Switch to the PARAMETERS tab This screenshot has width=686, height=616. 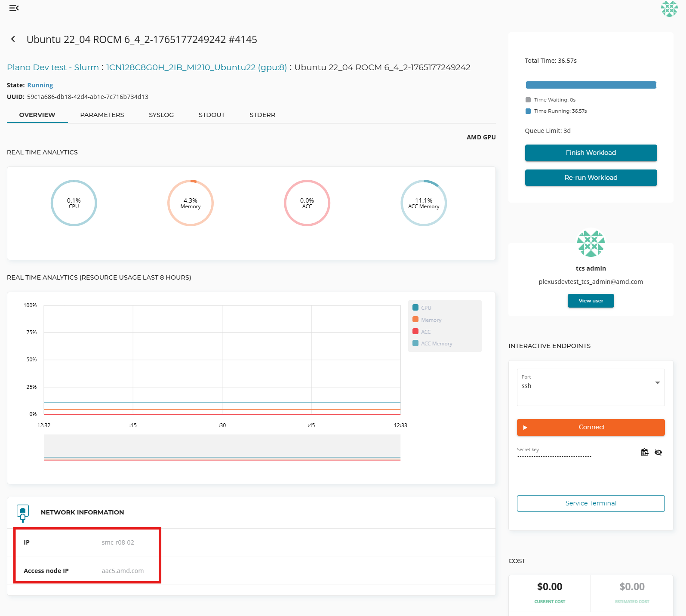(x=102, y=115)
